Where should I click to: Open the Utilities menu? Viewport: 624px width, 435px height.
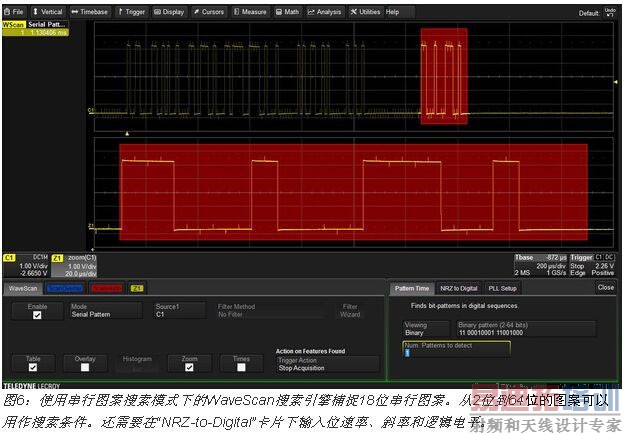coord(365,12)
